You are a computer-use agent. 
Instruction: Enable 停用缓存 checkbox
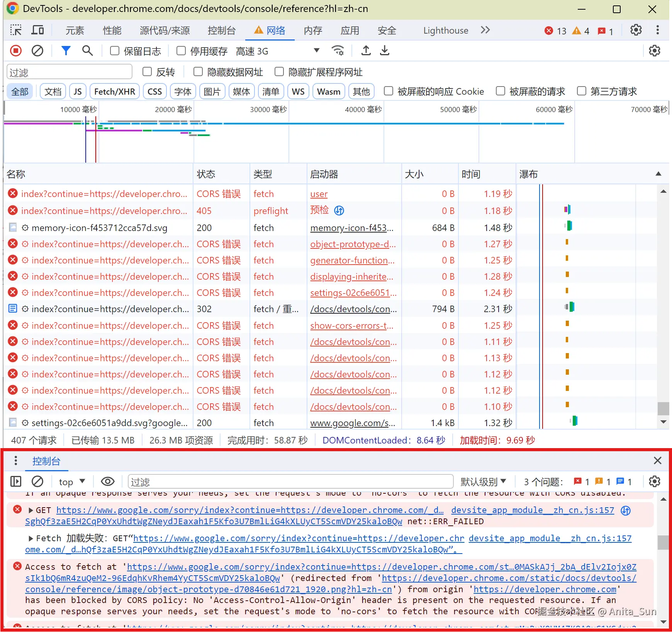coord(181,51)
